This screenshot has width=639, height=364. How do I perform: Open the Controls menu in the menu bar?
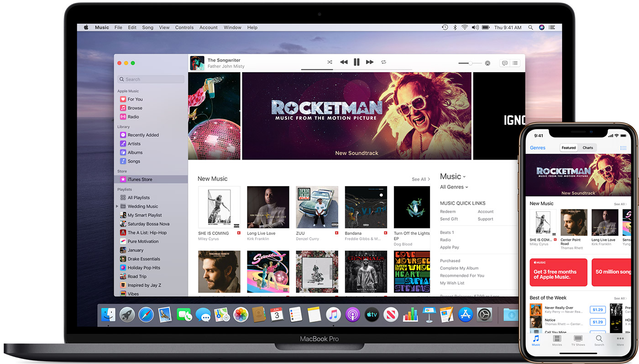point(184,27)
